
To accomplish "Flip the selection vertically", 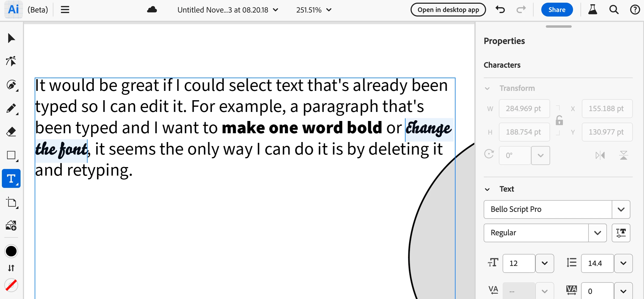I will click(x=623, y=155).
